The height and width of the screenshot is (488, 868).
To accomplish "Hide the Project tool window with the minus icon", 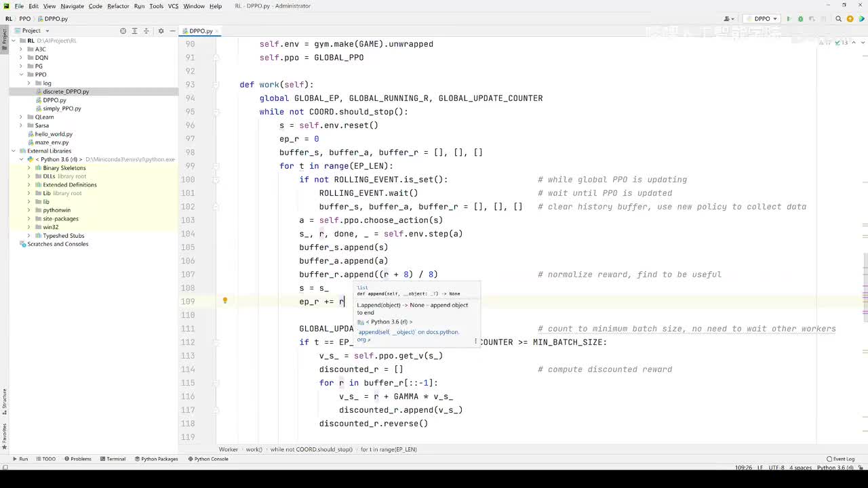I will [172, 30].
